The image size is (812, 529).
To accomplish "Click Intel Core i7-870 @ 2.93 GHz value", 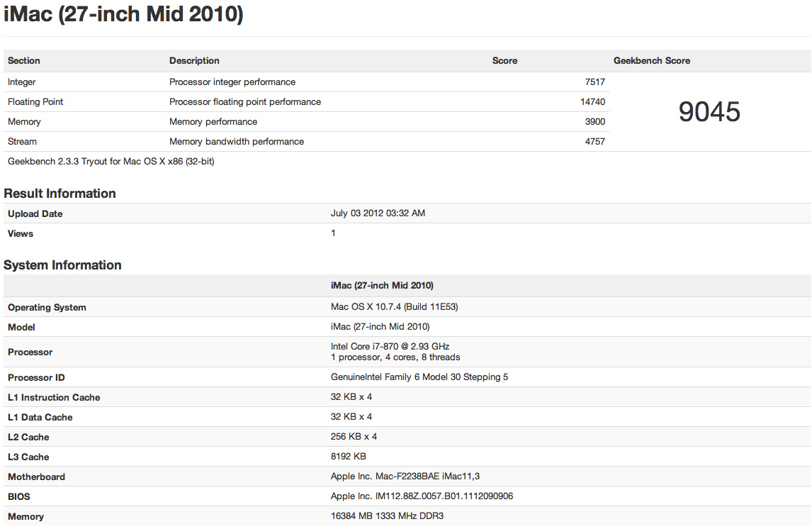I will click(390, 346).
